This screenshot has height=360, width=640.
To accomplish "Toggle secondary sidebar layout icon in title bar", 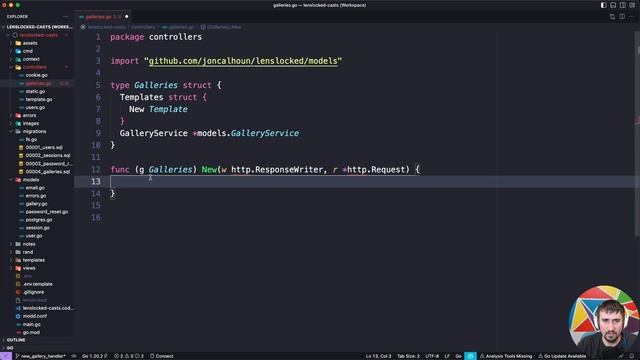I will click(x=622, y=5).
